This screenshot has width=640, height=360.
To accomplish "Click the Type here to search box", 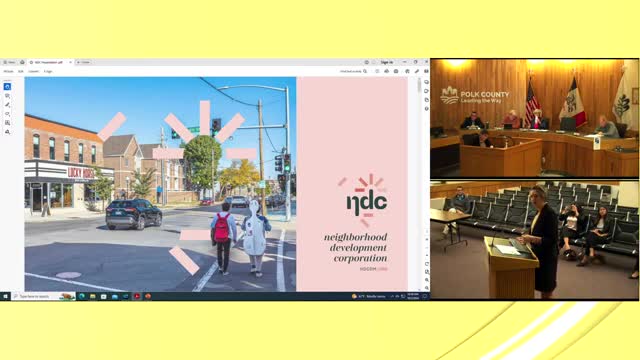I will point(43,296).
